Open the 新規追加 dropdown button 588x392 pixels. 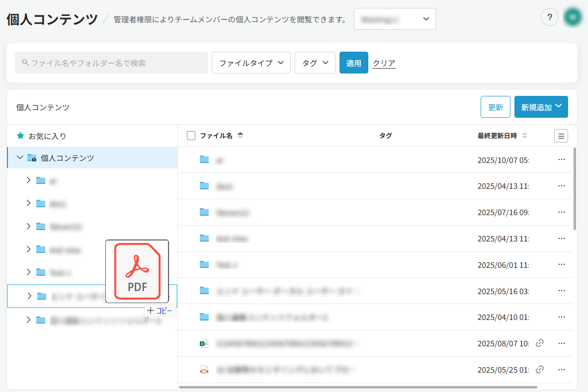pos(541,107)
